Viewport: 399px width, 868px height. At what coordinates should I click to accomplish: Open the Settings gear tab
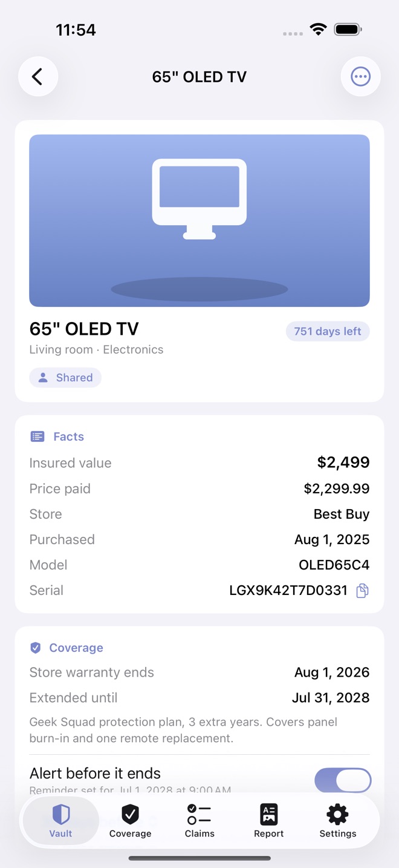click(x=337, y=821)
